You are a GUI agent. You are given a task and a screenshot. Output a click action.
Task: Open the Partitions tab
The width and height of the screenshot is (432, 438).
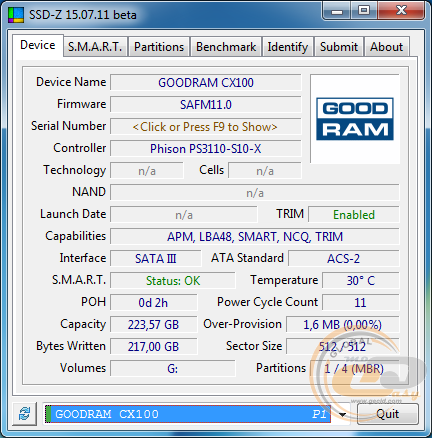[x=159, y=47]
